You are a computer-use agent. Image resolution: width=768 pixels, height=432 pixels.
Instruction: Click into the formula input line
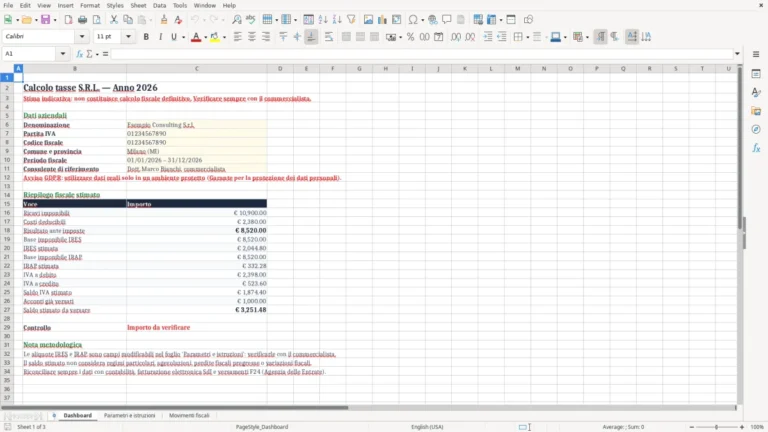point(422,54)
